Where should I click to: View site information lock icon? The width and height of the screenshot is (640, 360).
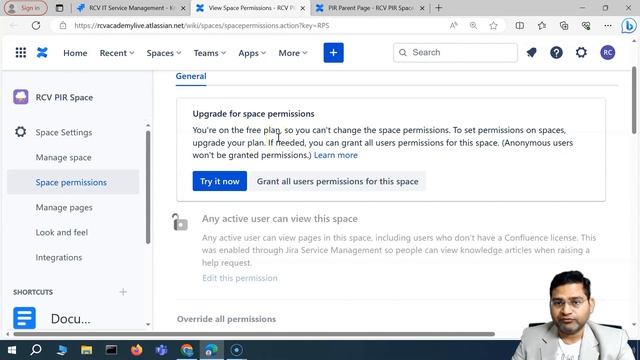[x=62, y=25]
